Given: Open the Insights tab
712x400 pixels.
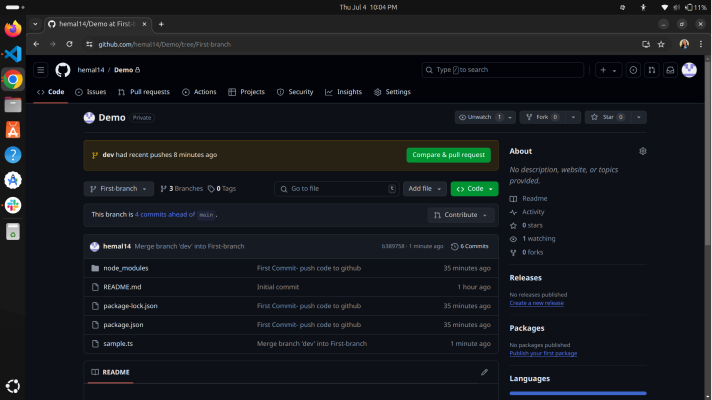Looking at the screenshot, I should pos(344,92).
